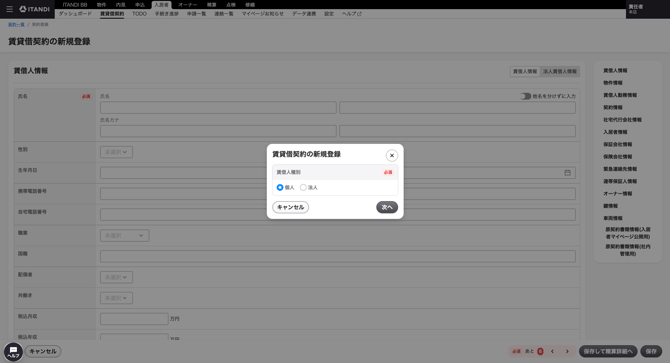Viewport: 670px width, 363px height.
Task: Go to ダッシュボード menu
Action: [x=75, y=14]
